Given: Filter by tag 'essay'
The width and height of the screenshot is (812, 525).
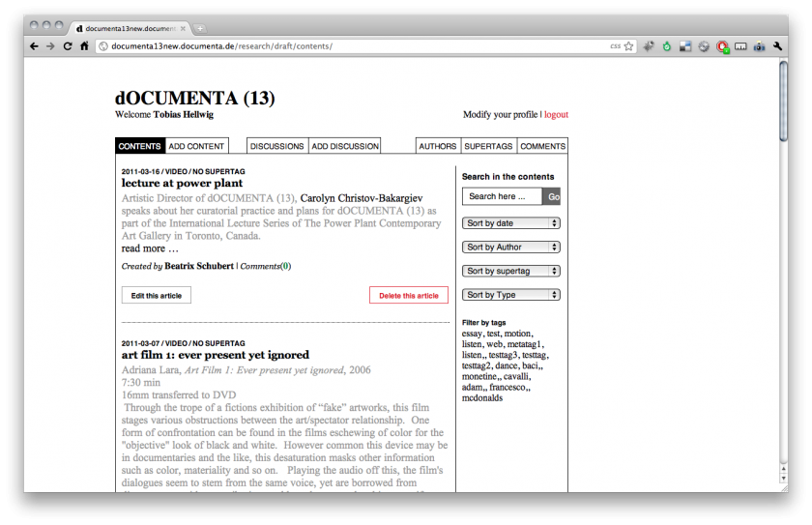Looking at the screenshot, I should pos(472,334).
